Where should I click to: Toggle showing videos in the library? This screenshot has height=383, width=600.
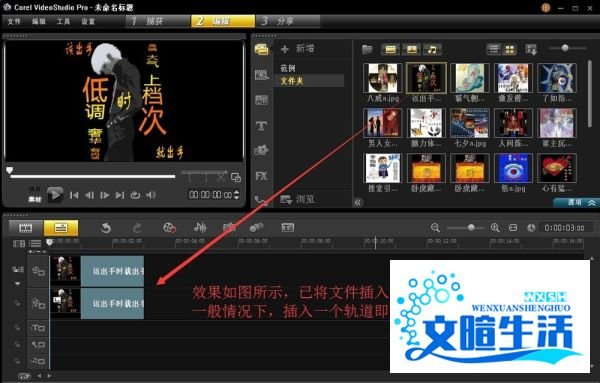[390, 49]
